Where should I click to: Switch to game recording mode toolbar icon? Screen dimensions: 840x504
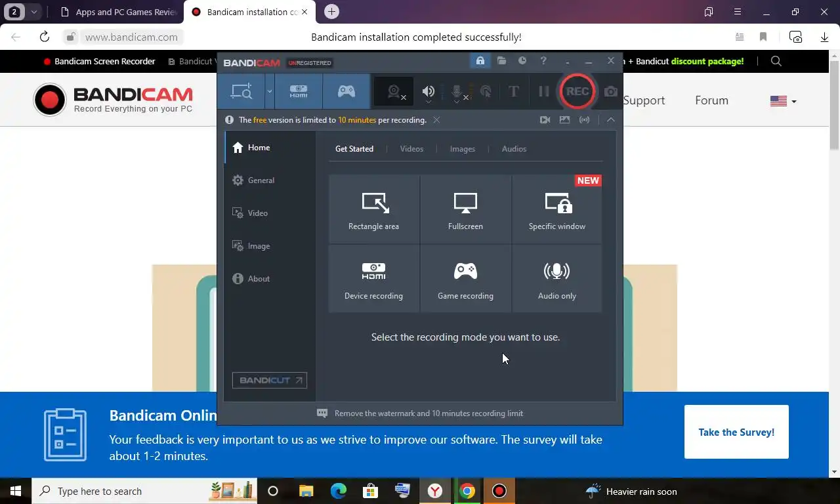click(x=346, y=92)
